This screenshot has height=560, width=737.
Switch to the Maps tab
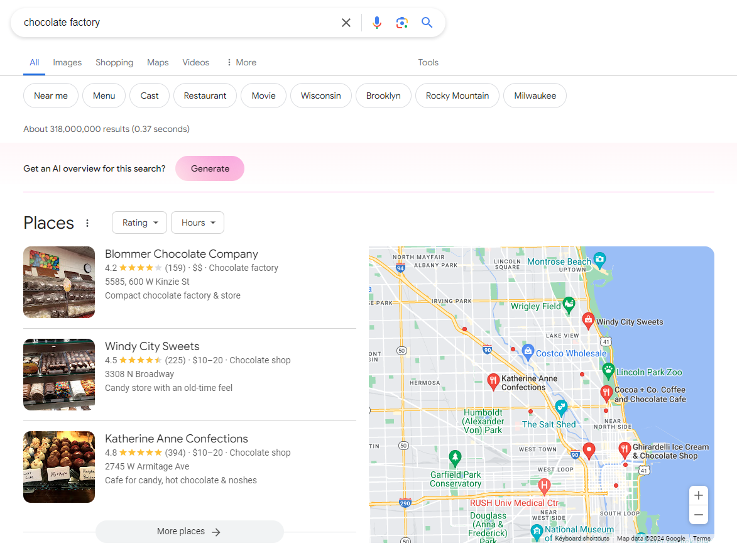(158, 62)
